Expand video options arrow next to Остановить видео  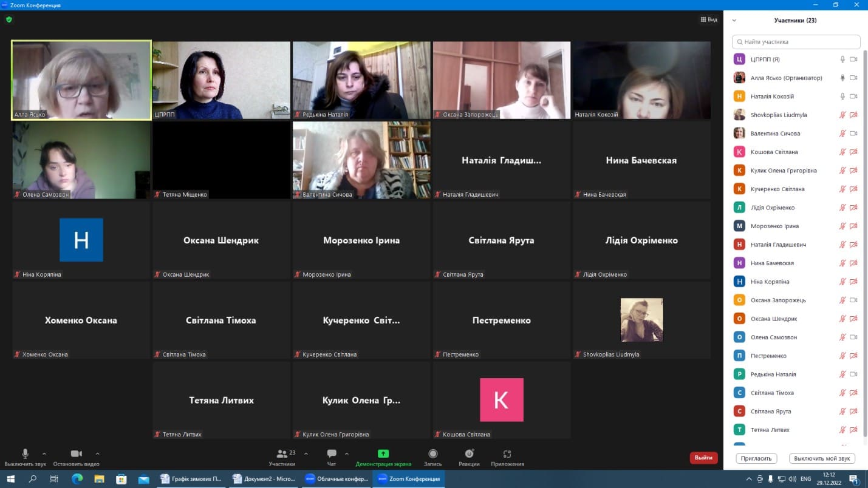pyautogui.click(x=98, y=453)
